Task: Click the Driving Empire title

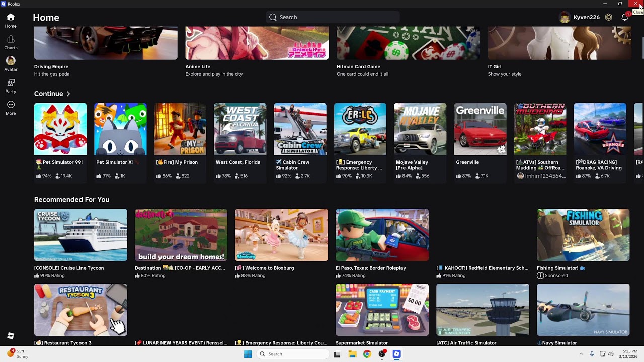Action: coord(51,66)
